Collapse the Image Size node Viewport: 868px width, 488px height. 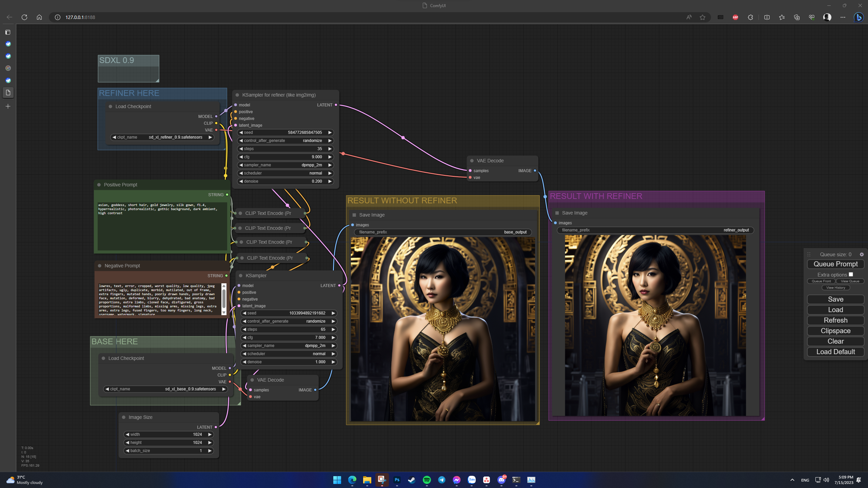(124, 418)
